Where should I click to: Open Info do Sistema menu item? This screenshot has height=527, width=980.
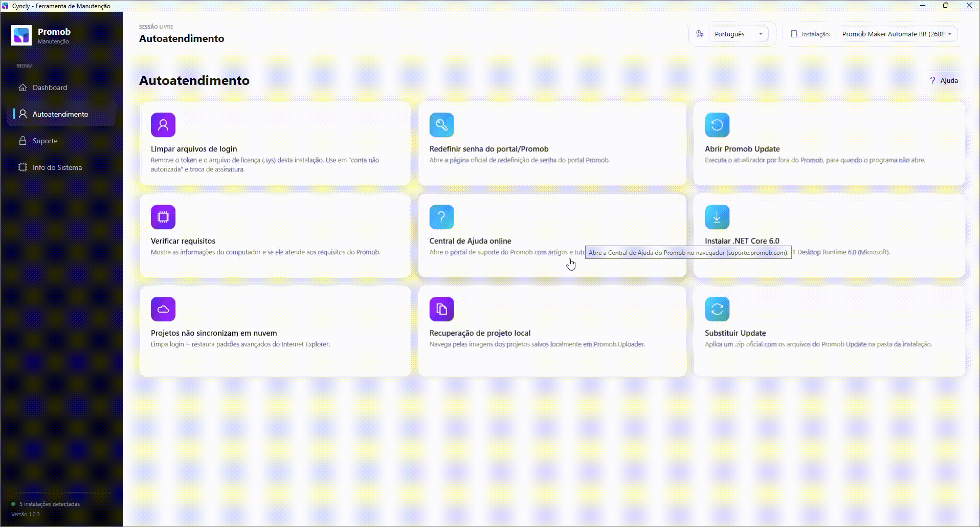click(x=61, y=167)
